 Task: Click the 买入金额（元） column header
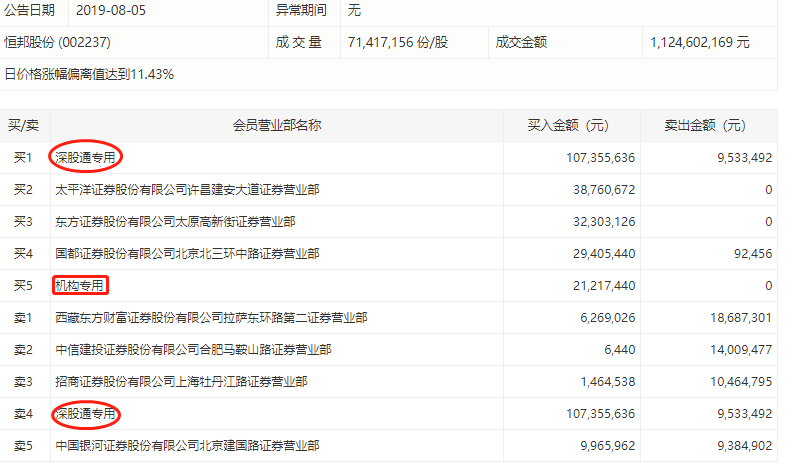(568, 125)
